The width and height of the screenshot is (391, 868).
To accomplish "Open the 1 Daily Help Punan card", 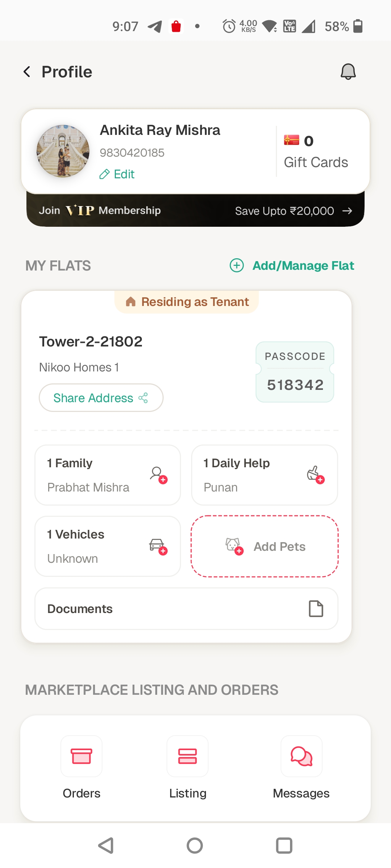I will (x=265, y=475).
